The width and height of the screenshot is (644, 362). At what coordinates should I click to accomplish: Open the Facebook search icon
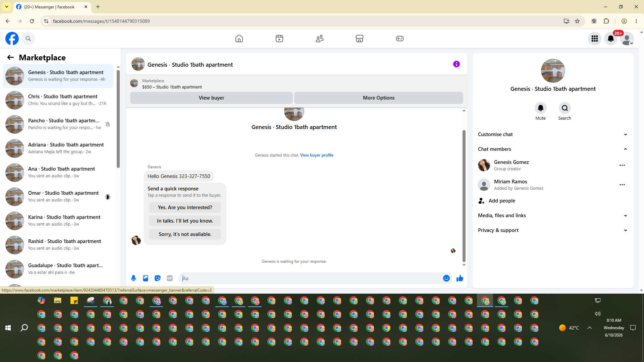(28, 39)
